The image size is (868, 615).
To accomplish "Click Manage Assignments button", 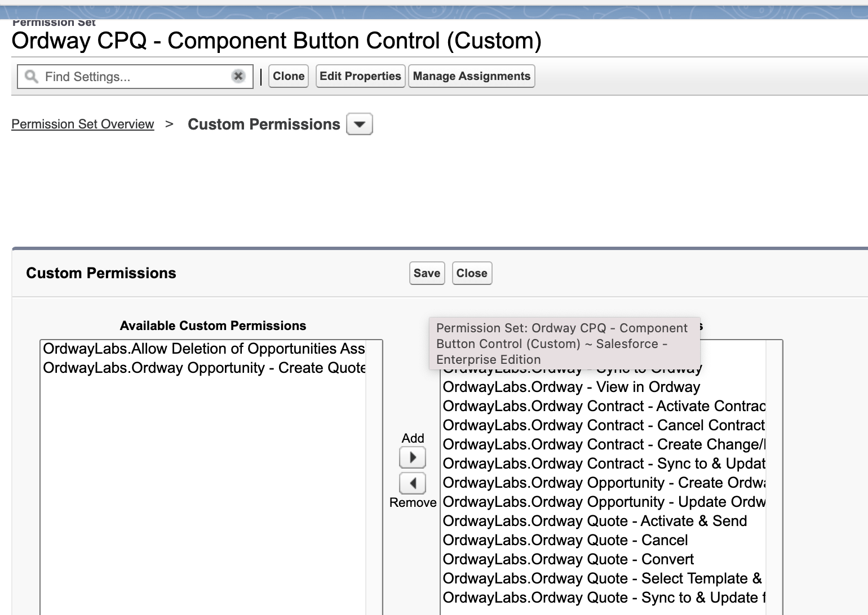I will 472,76.
